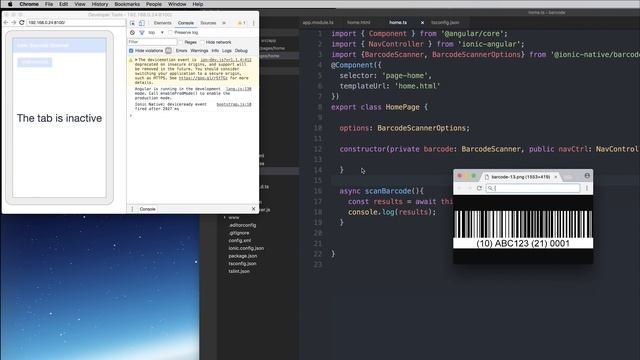Open the 'top' context dropdown

click(156, 33)
